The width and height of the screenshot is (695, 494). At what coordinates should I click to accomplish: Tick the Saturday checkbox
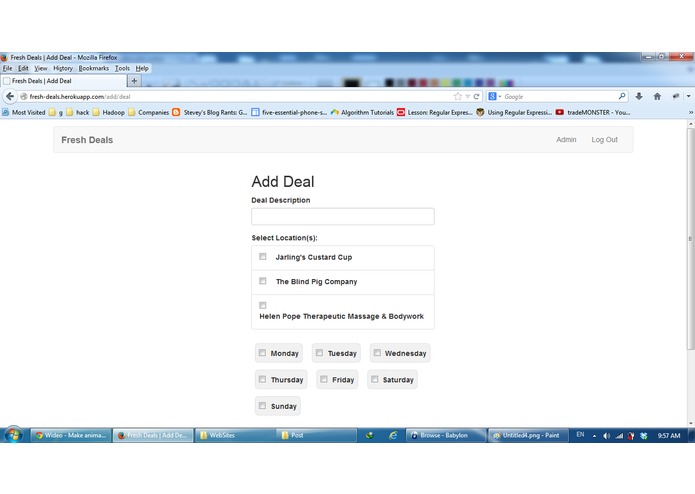point(375,379)
